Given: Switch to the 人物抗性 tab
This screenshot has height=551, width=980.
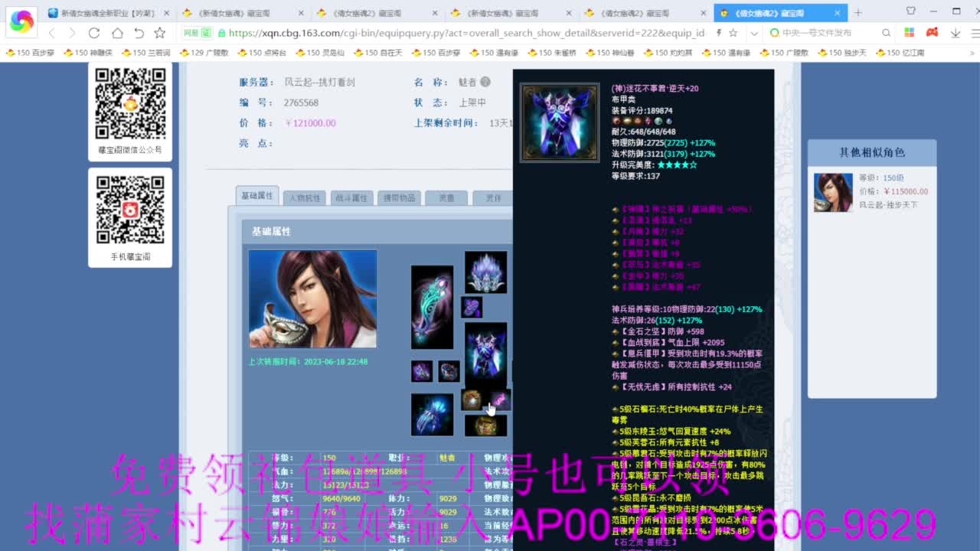Looking at the screenshot, I should 306,197.
